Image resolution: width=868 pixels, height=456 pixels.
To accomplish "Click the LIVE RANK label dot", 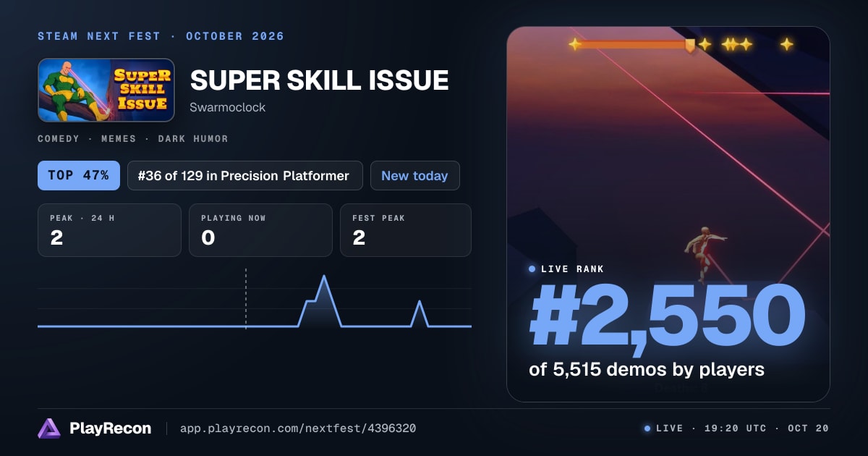I will coord(532,269).
